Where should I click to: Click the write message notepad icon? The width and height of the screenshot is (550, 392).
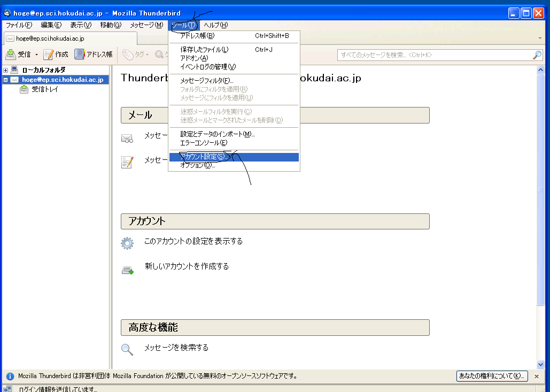pos(127,162)
